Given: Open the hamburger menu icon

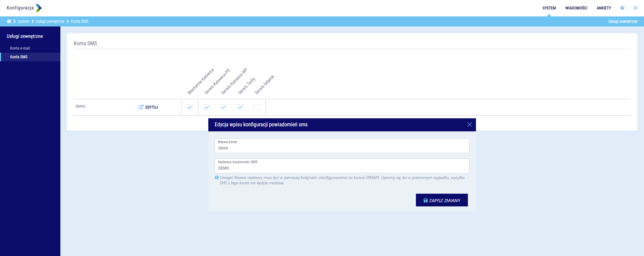Looking at the screenshot, I should pyautogui.click(x=635, y=8).
